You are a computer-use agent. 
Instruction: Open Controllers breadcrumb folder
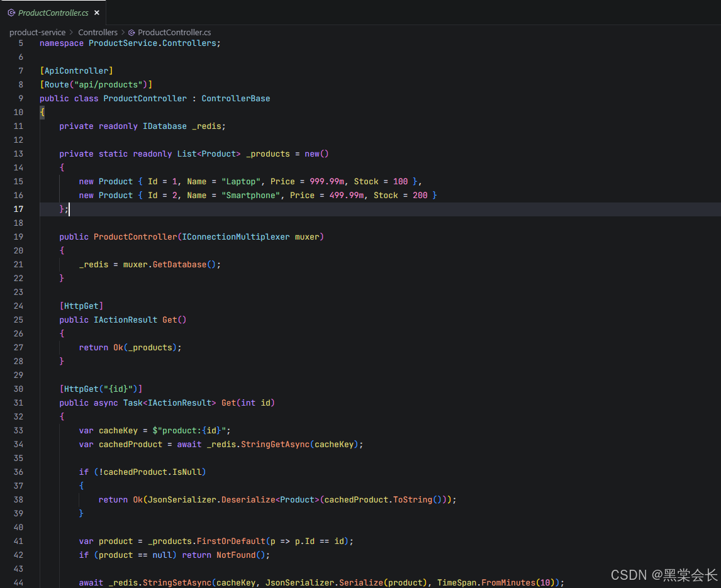[98, 32]
